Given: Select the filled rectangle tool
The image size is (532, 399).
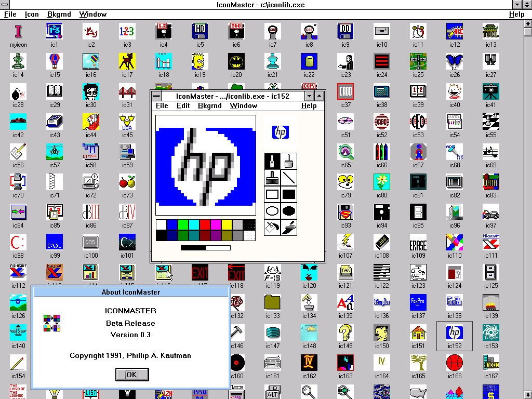Looking at the screenshot, I should [x=289, y=195].
